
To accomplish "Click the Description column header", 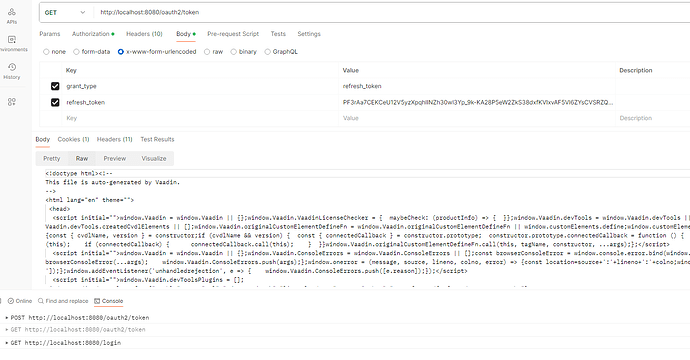I will pyautogui.click(x=635, y=70).
